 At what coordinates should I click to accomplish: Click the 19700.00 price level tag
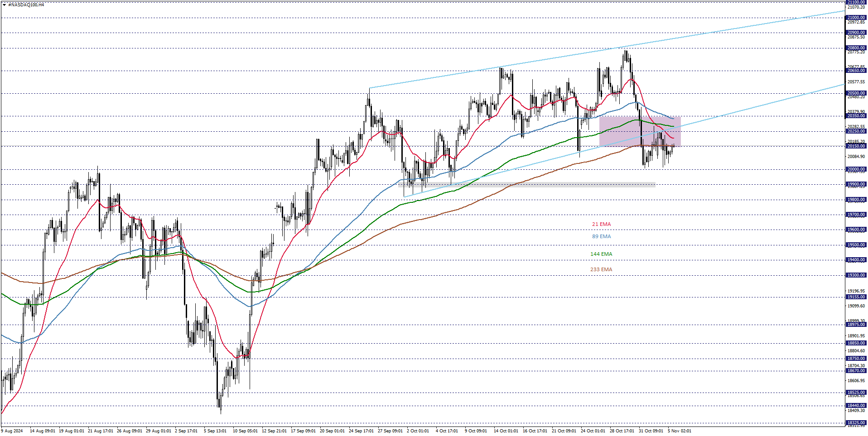[x=856, y=215]
